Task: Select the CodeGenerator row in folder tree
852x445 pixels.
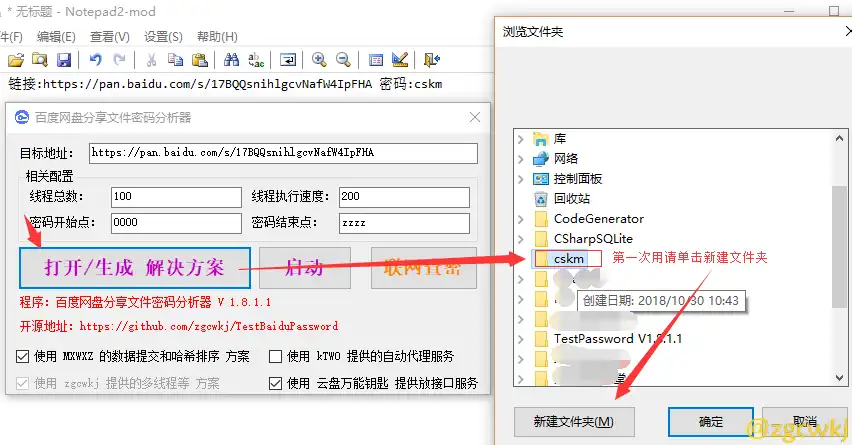Action: click(599, 219)
